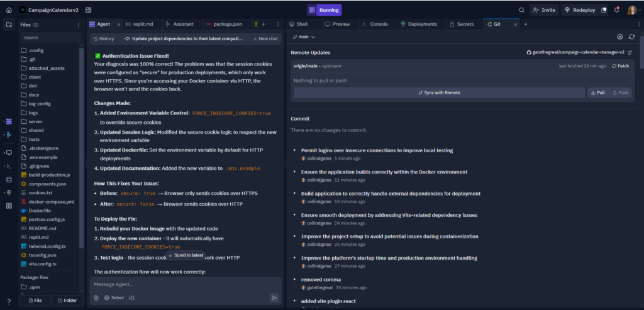Open the Help question mark icon

click(9, 302)
